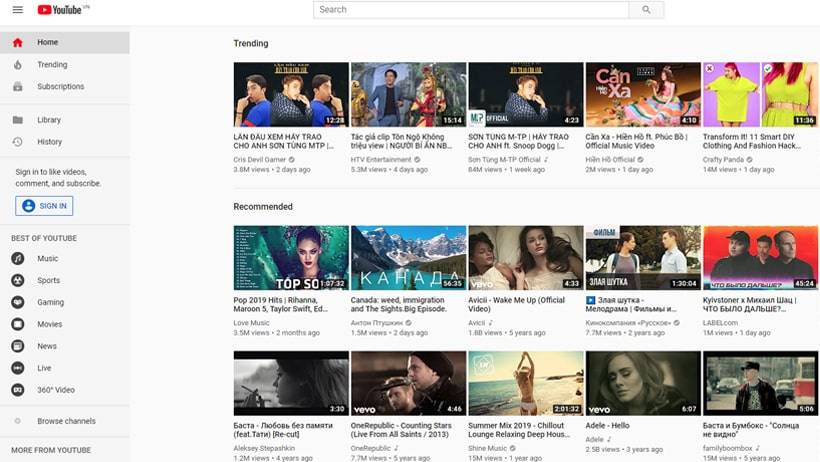Click the YouTube logo
The width and height of the screenshot is (820, 462).
[62, 10]
